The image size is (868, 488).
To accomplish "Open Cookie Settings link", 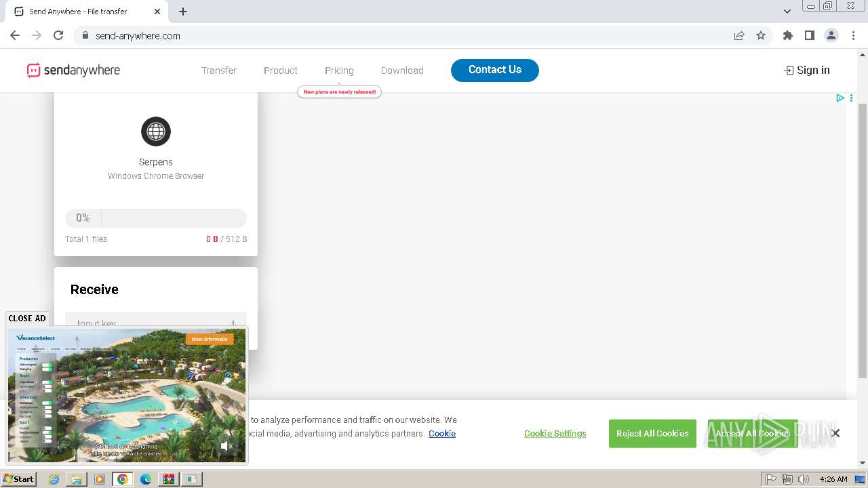I will click(555, 434).
